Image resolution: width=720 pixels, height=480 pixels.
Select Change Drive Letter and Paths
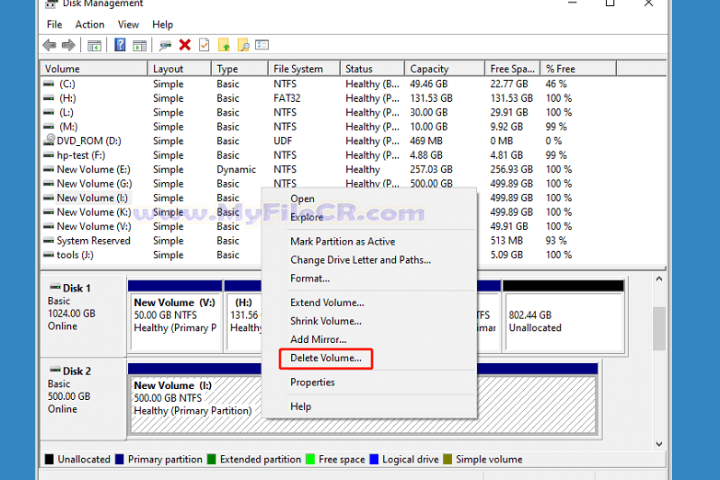360,260
